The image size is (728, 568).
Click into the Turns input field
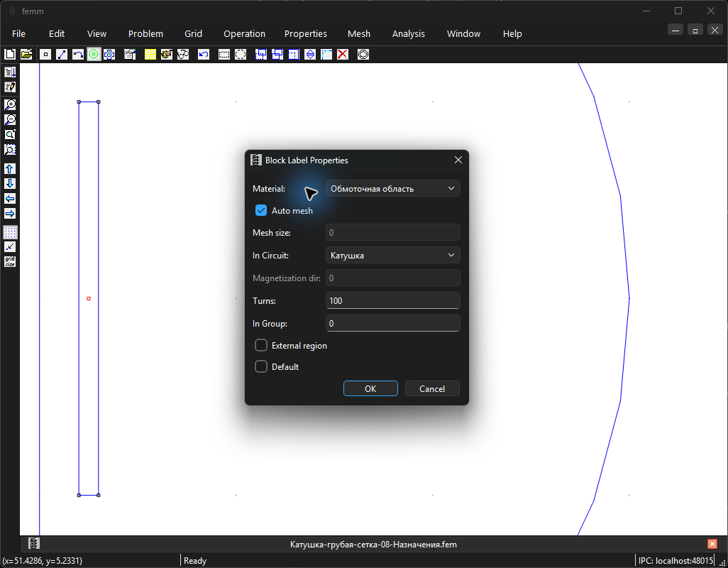(x=393, y=300)
